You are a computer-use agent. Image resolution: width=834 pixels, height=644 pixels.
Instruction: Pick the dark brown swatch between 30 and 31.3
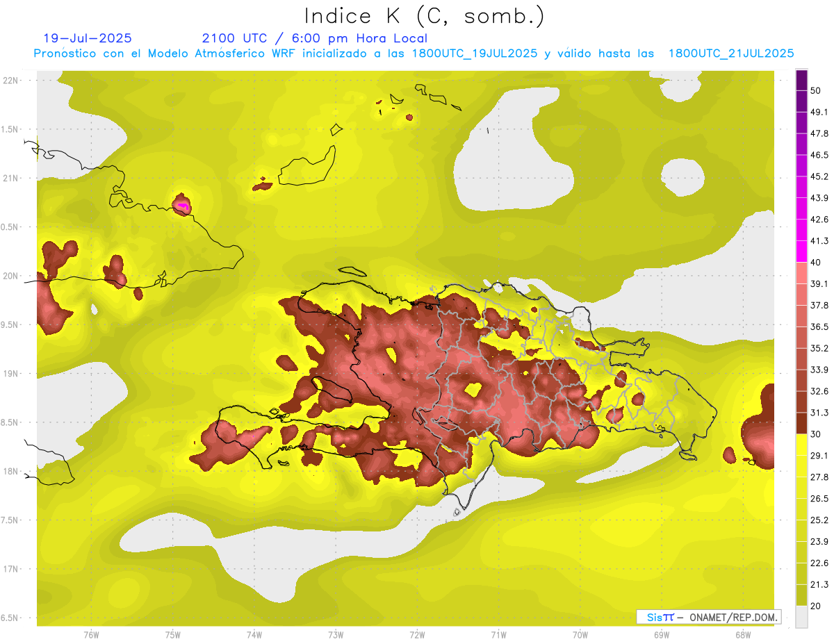click(x=801, y=423)
